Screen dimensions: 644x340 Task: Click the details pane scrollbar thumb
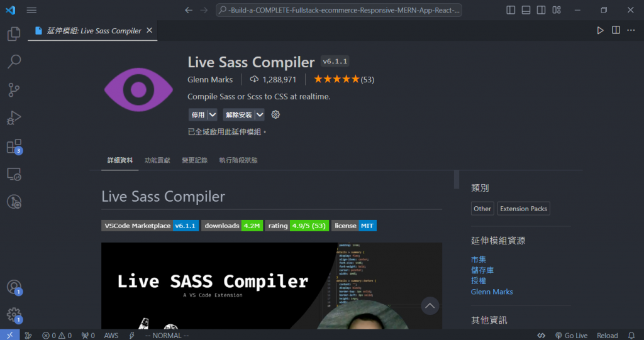tap(457, 180)
